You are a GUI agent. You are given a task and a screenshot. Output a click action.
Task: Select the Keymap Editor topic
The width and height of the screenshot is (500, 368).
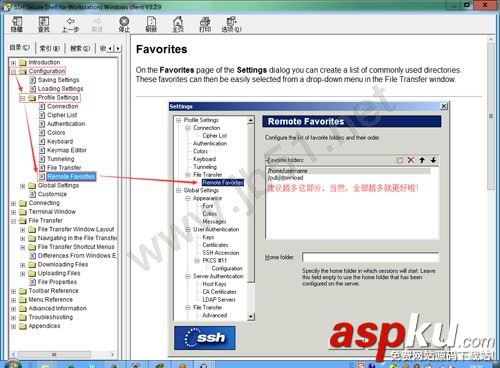tap(67, 150)
